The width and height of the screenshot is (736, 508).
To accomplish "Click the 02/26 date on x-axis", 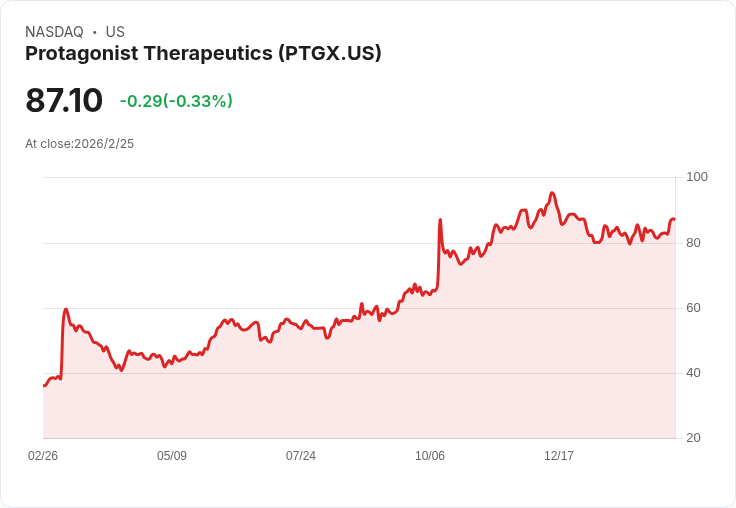I will 43,456.
